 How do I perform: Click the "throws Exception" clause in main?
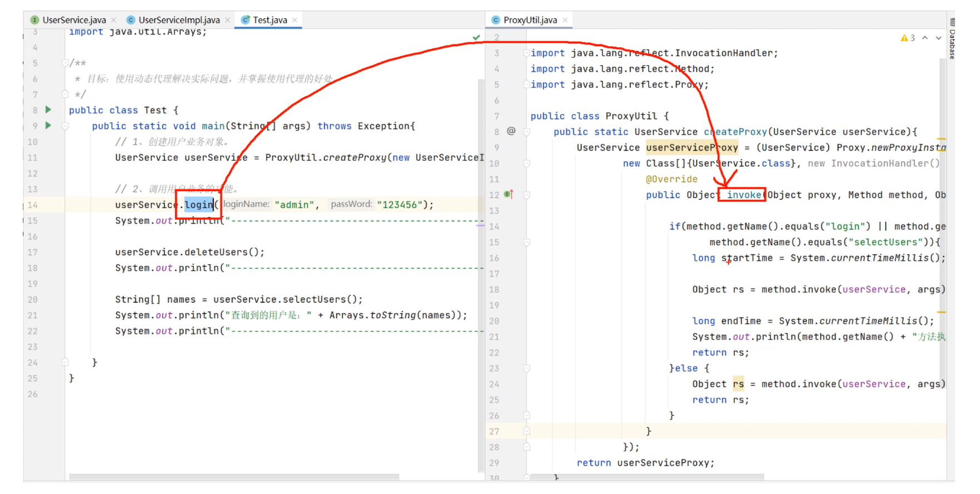364,126
